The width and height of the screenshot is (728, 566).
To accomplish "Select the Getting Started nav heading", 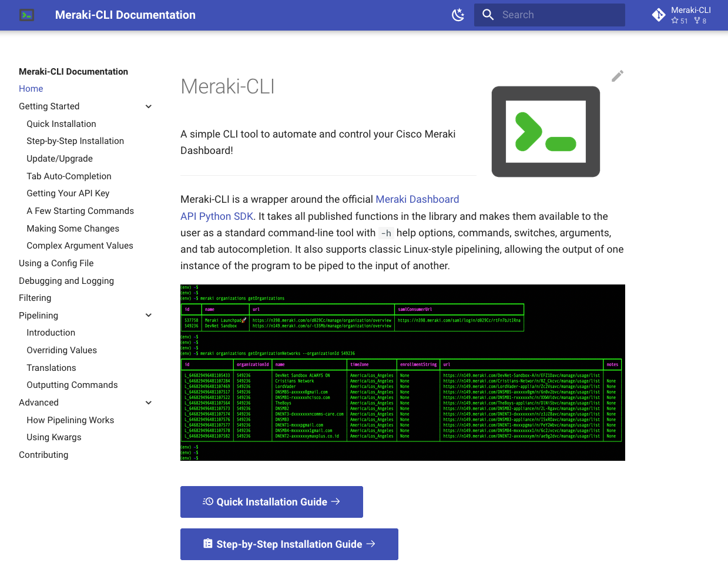I will [49, 106].
